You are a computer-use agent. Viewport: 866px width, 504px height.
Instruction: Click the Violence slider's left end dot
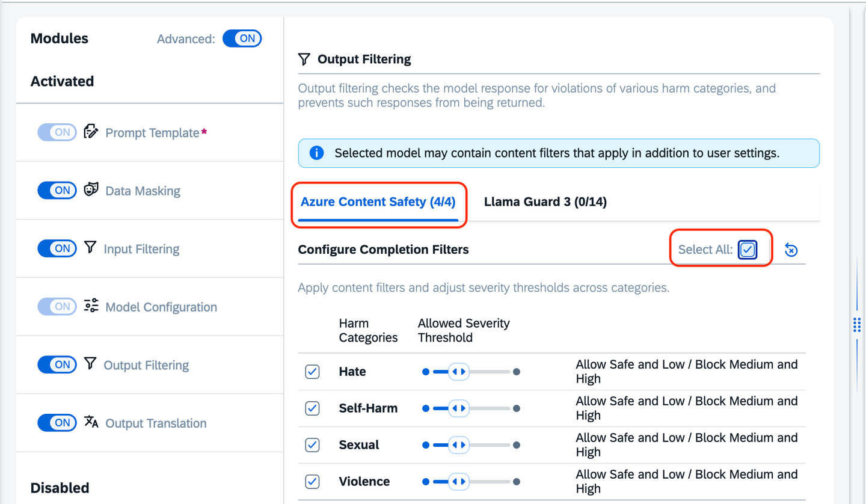point(426,482)
